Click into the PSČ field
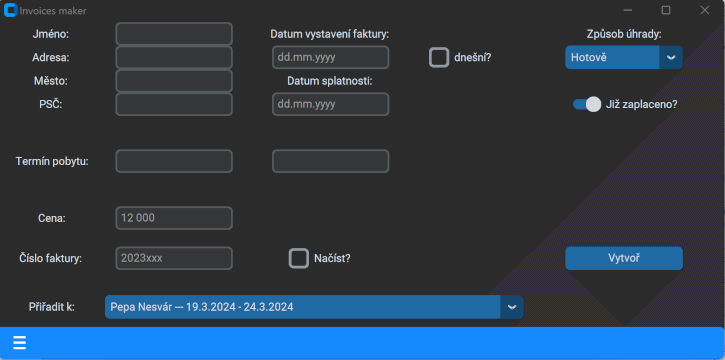This screenshot has height=360, width=725. [174, 104]
